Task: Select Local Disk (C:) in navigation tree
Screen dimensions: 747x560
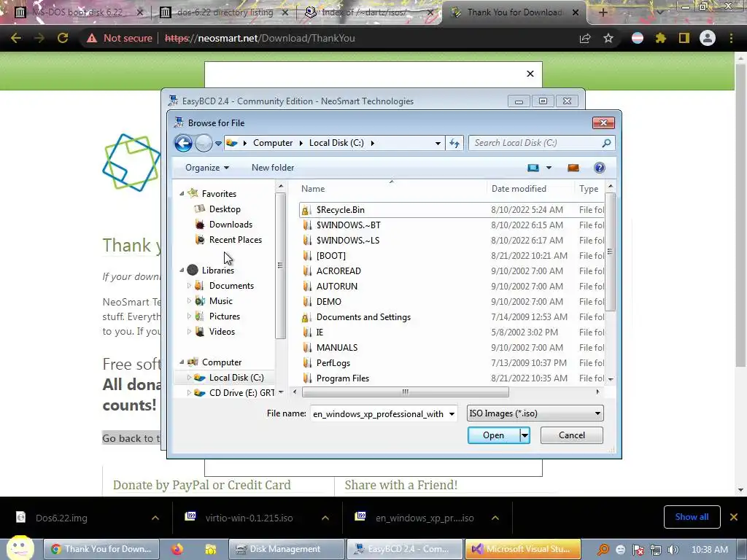Action: (x=236, y=378)
